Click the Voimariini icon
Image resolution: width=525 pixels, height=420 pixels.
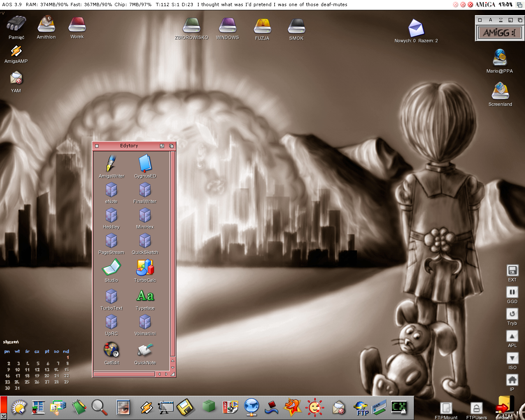145,322
